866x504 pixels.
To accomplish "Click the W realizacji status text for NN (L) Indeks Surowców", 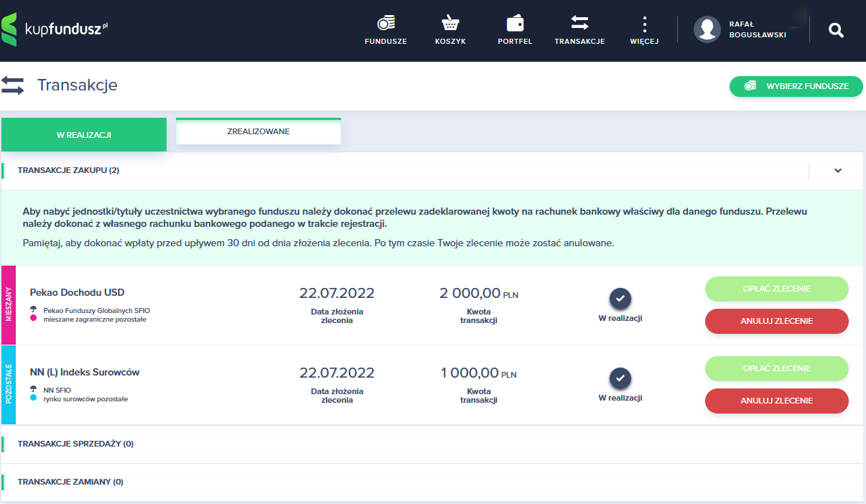I will pyautogui.click(x=620, y=398).
